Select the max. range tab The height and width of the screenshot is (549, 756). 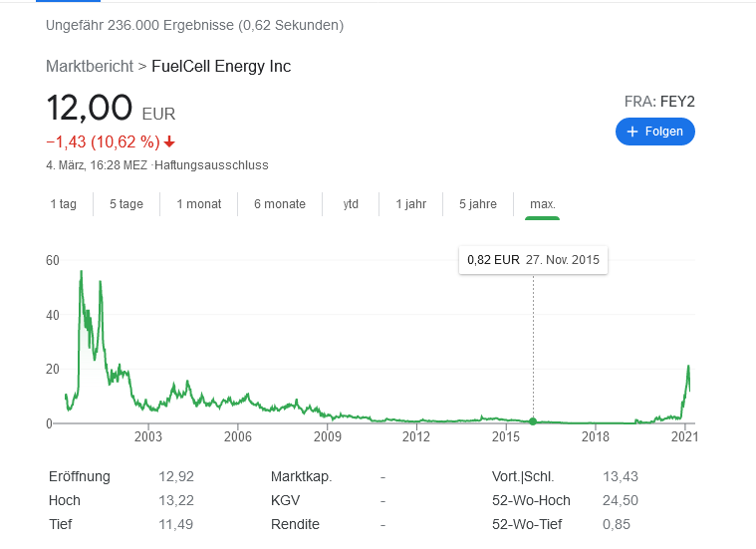click(x=543, y=204)
